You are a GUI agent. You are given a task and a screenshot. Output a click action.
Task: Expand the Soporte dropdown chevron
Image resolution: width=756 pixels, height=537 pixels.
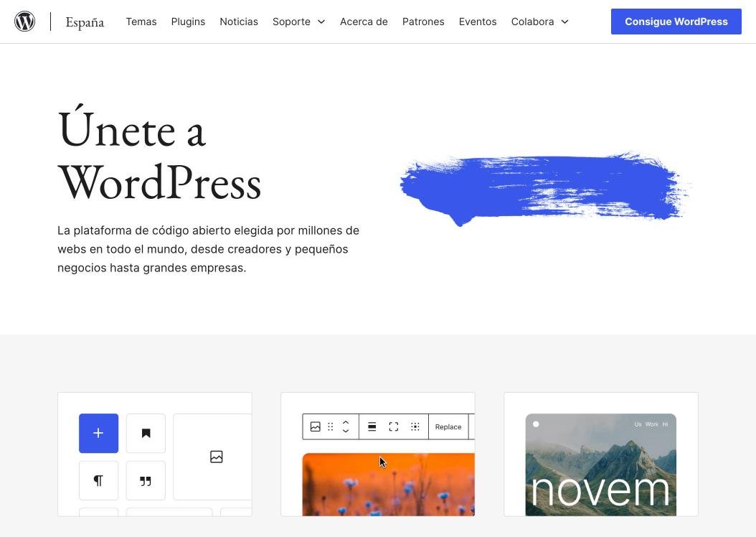321,22
